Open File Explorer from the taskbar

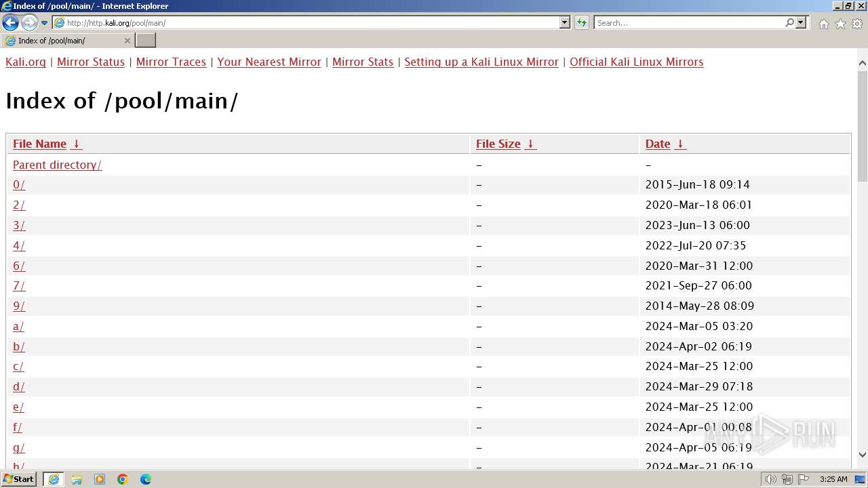[77, 479]
